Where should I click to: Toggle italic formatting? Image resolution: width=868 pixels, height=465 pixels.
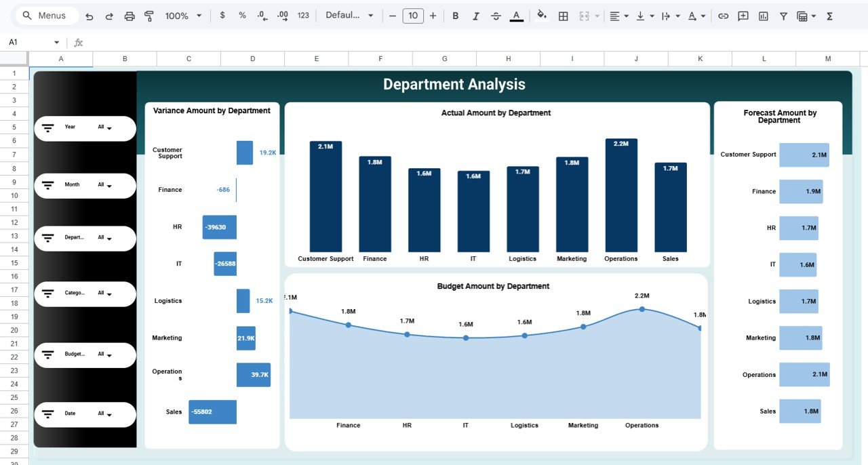pyautogui.click(x=475, y=15)
